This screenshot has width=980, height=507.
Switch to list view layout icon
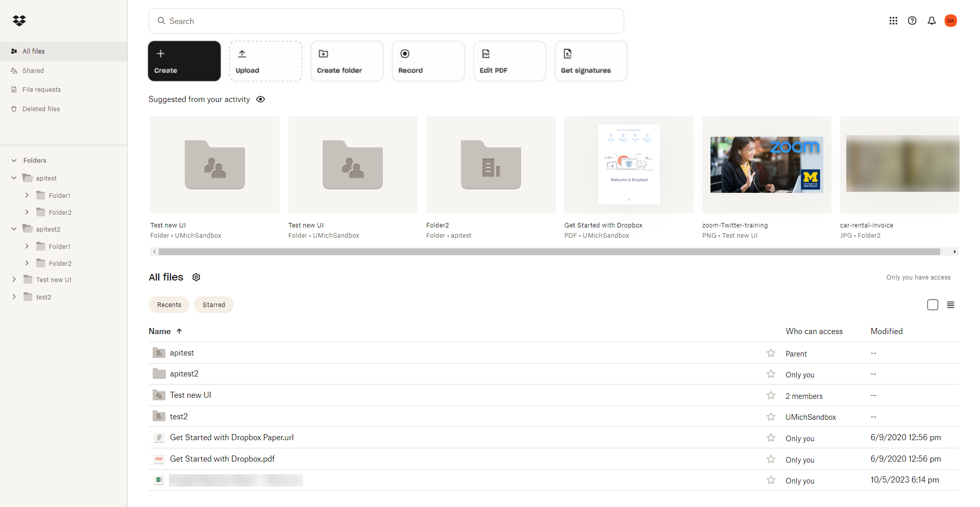click(950, 305)
